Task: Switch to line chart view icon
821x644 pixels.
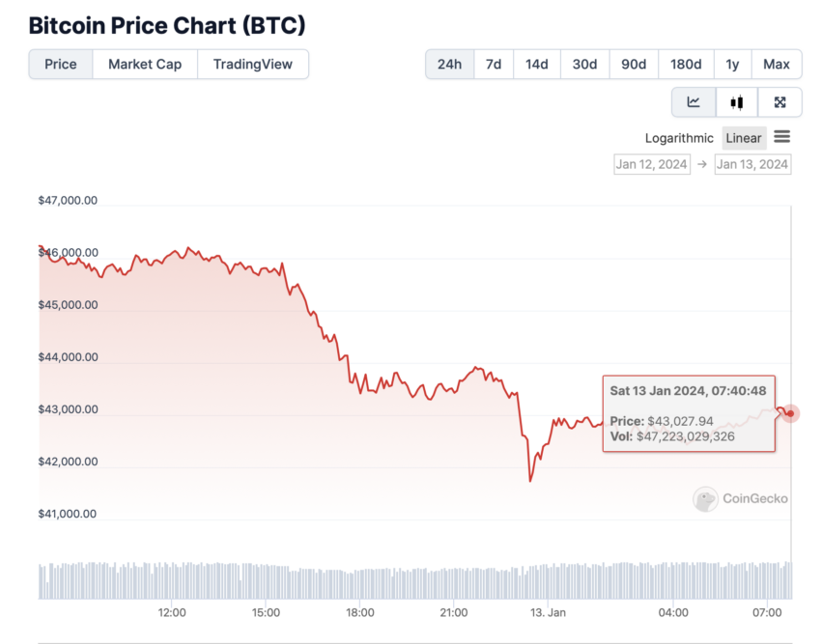Action: pyautogui.click(x=694, y=102)
